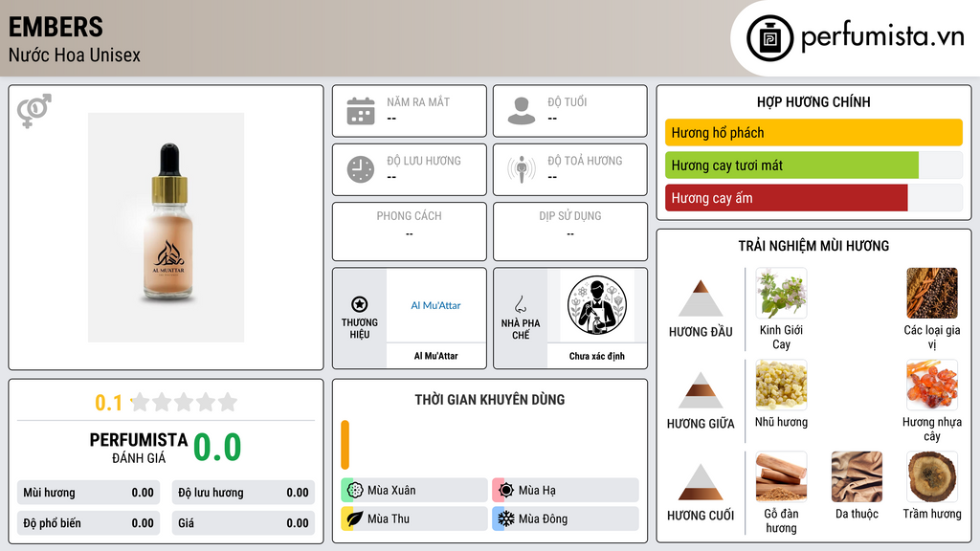Image resolution: width=980 pixels, height=551 pixels.
Task: Click the green 0.0 Perfumista score
Action: coord(217,448)
